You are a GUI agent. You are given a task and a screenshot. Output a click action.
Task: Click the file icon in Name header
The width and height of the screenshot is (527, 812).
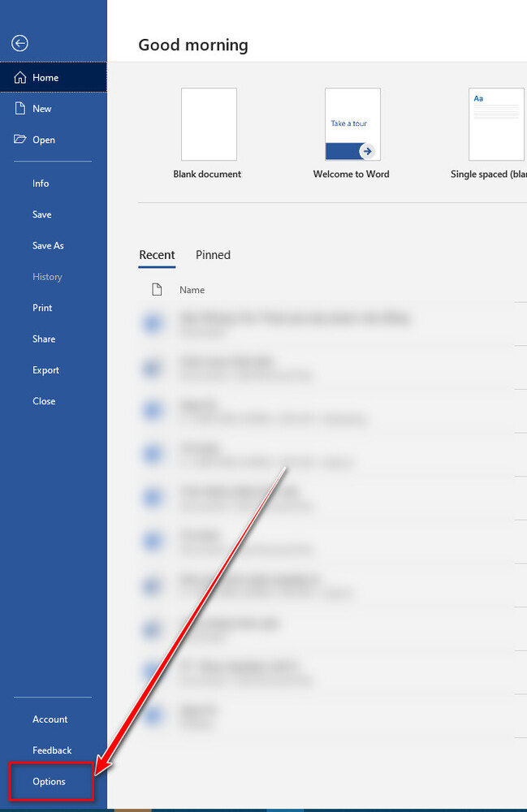click(157, 290)
